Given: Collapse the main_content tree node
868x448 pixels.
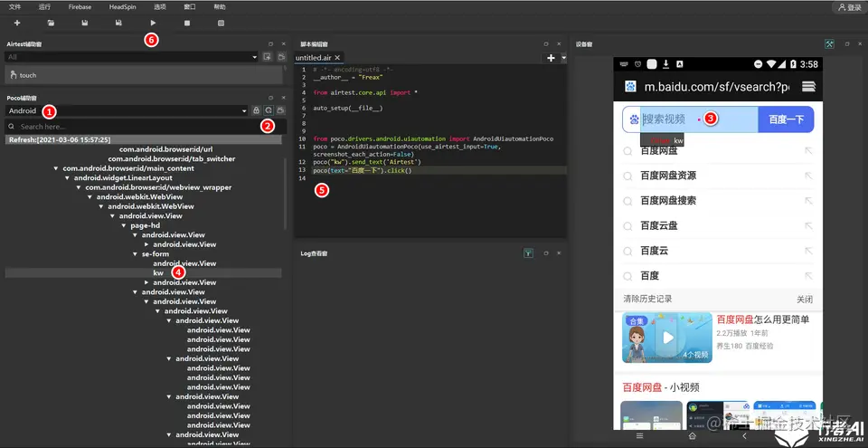Looking at the screenshot, I should (x=56, y=168).
